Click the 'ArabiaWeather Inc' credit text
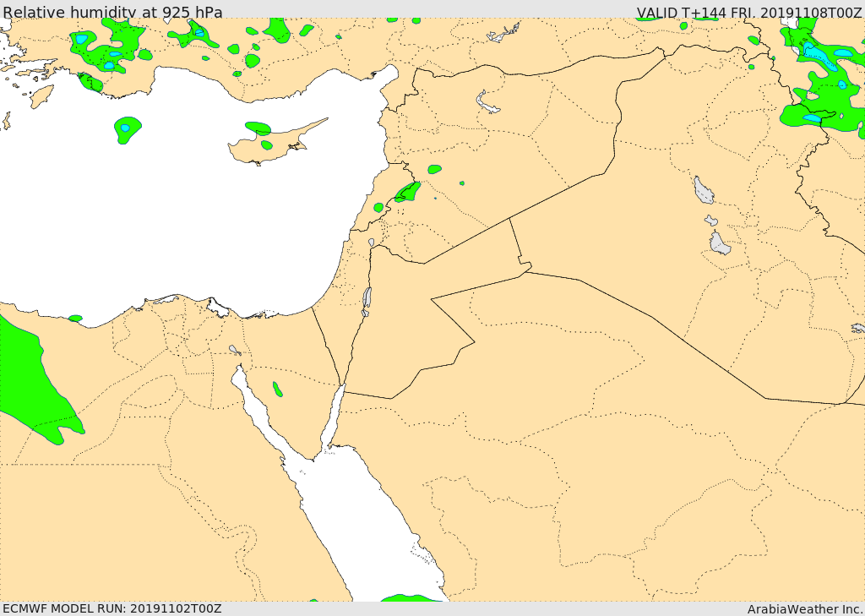 804,609
